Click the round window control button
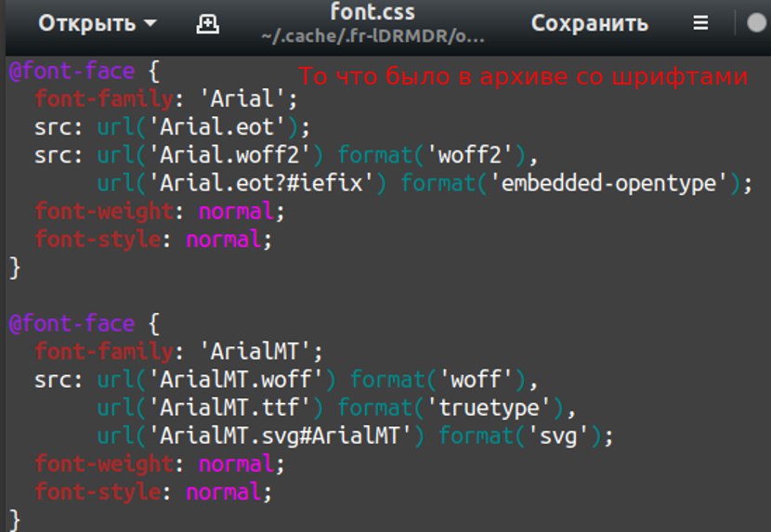The image size is (771, 532). [x=757, y=24]
